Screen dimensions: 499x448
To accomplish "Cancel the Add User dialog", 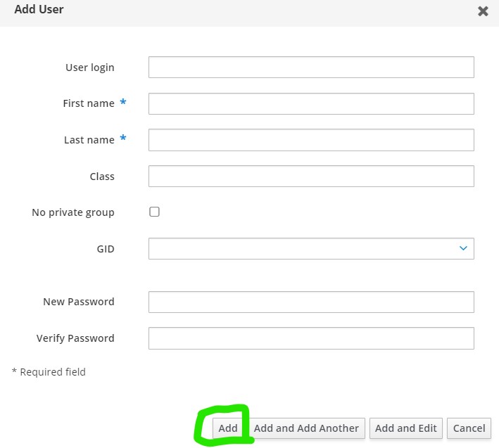I will click(469, 428).
